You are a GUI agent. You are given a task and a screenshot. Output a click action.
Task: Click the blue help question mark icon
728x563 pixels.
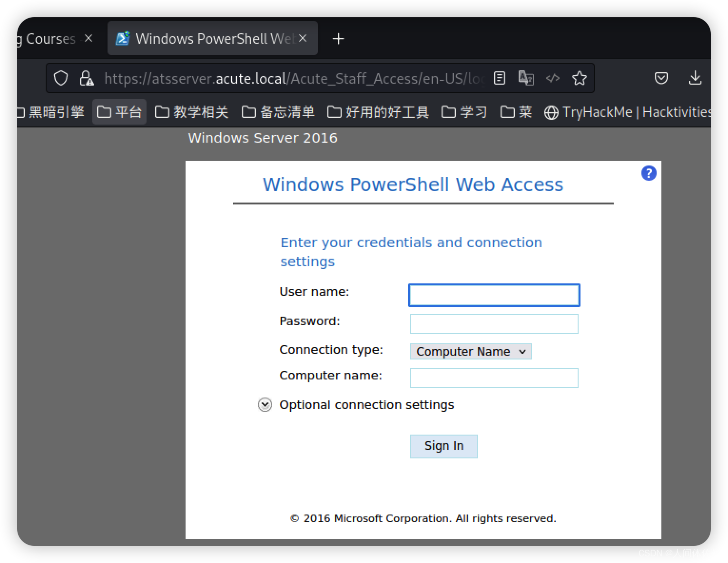point(649,173)
